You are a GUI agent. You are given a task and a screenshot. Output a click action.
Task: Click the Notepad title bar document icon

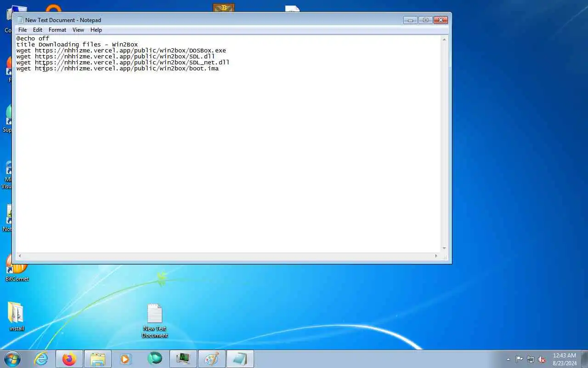click(x=20, y=20)
